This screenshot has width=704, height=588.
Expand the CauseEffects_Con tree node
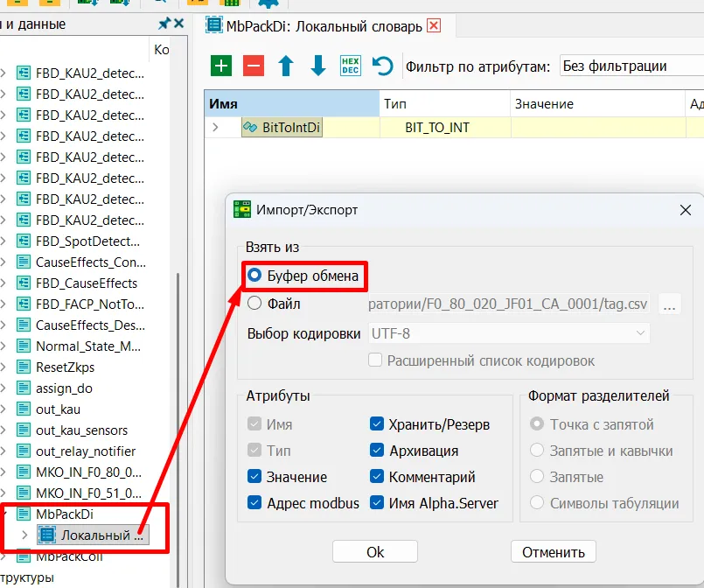point(3,262)
